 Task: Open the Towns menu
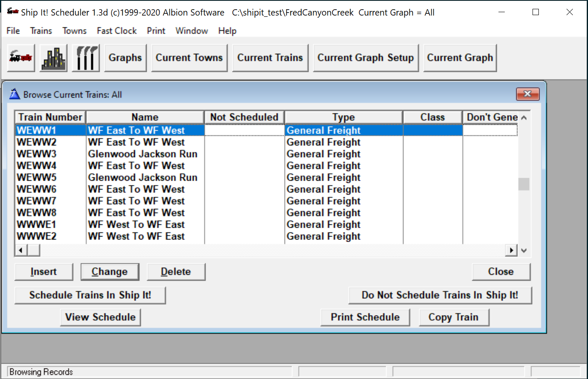(x=74, y=31)
